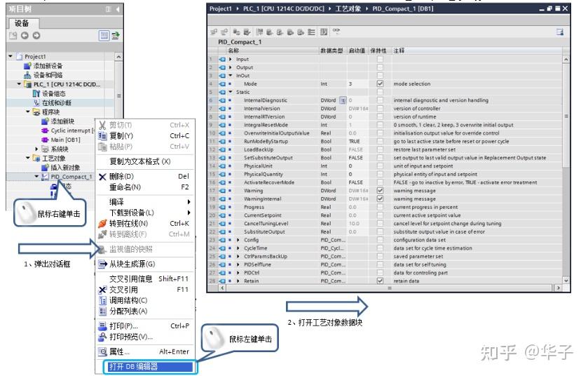The width and height of the screenshot is (588, 376).
Task: Collapse the Static section in the DB table
Action: tap(231, 92)
